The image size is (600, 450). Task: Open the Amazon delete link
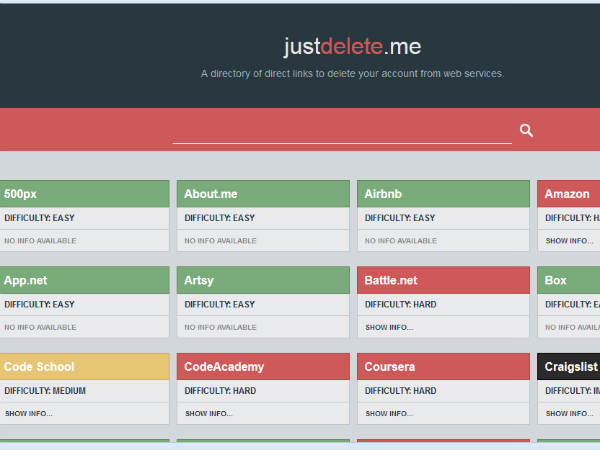click(567, 194)
